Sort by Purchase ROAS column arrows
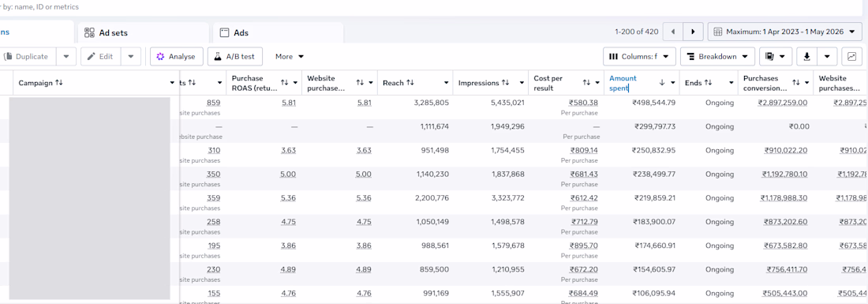This screenshot has width=868, height=304. point(285,82)
